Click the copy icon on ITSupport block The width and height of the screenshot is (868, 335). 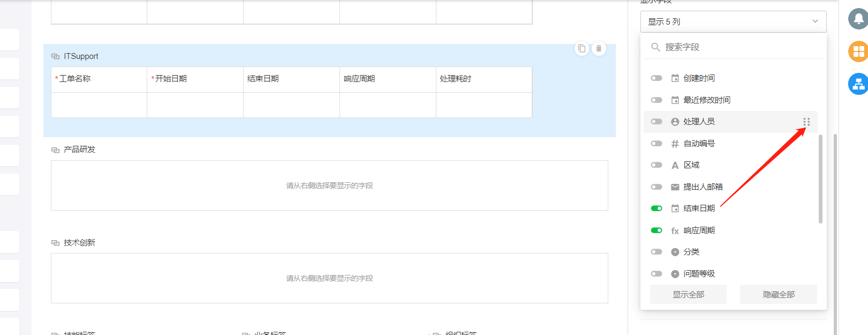pos(582,49)
